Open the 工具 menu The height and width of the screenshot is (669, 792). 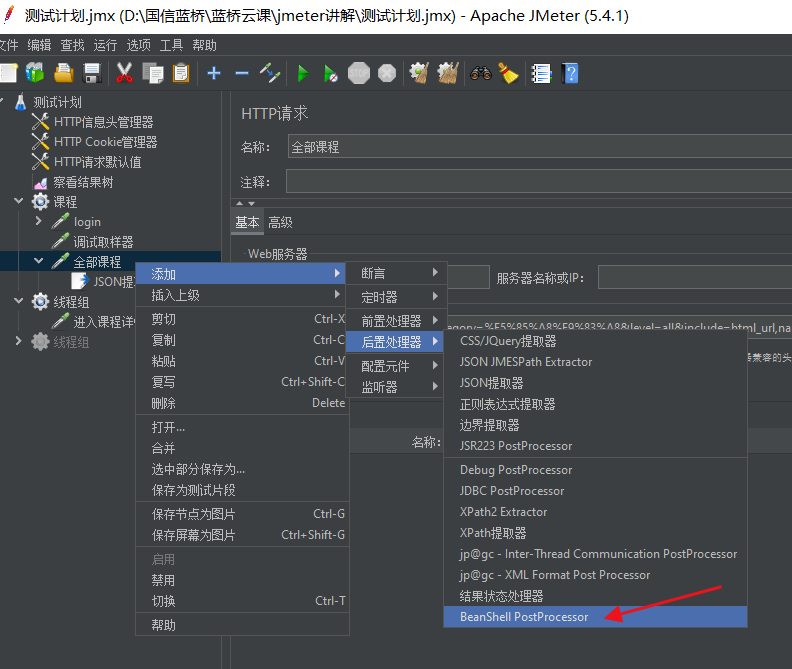coord(171,45)
